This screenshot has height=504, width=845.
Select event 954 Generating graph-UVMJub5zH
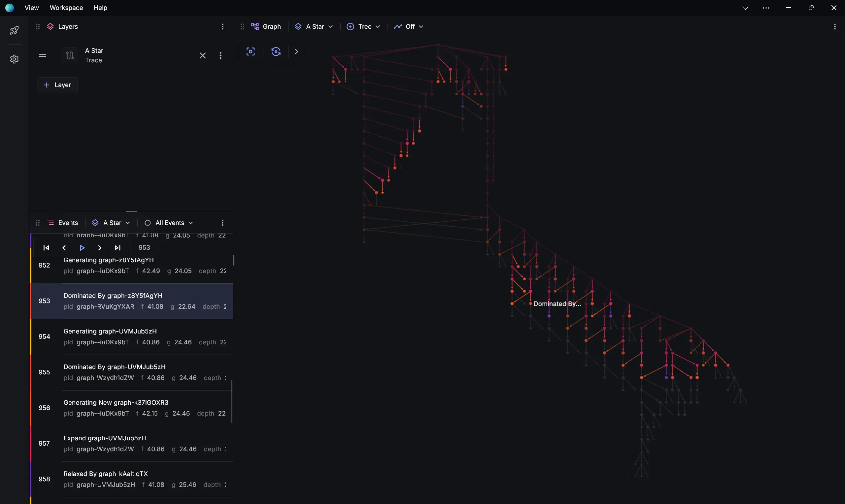coord(132,337)
